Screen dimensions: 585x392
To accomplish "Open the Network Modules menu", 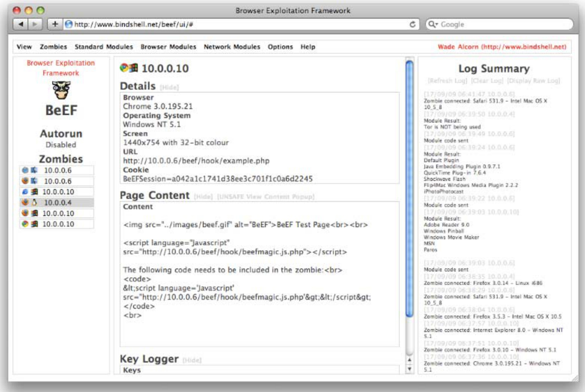I will click(x=232, y=47).
